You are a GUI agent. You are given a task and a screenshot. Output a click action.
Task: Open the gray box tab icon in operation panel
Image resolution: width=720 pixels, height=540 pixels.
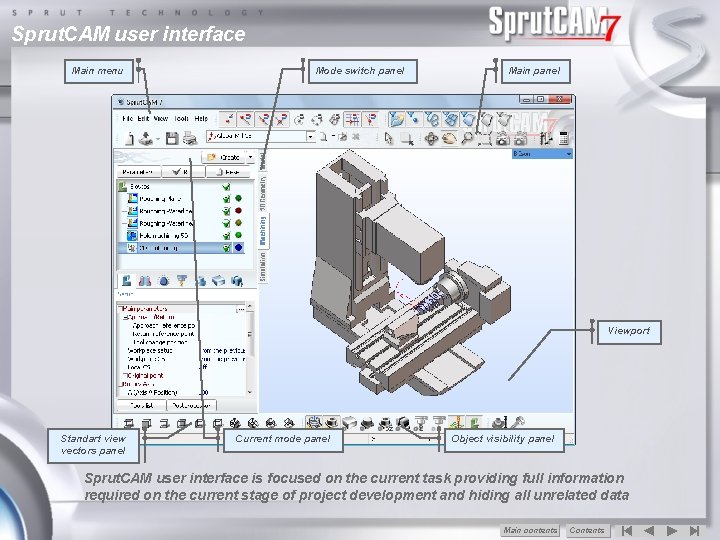tap(219, 281)
